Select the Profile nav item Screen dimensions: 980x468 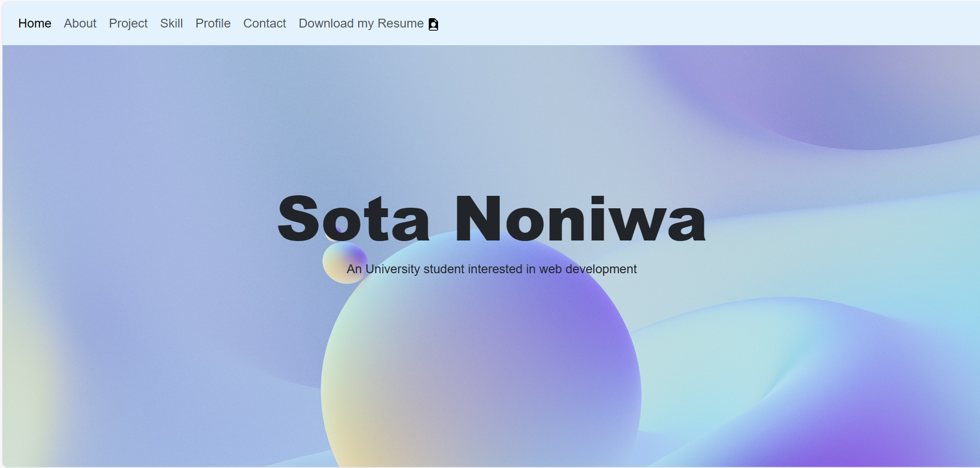point(213,23)
